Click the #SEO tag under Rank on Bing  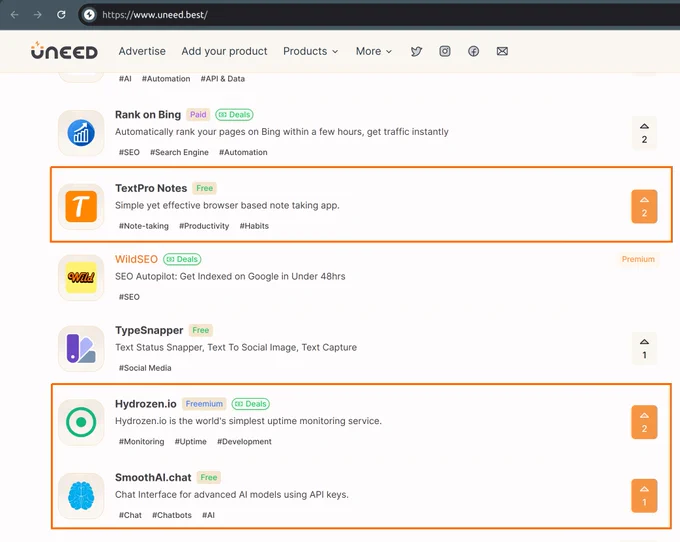click(129, 152)
